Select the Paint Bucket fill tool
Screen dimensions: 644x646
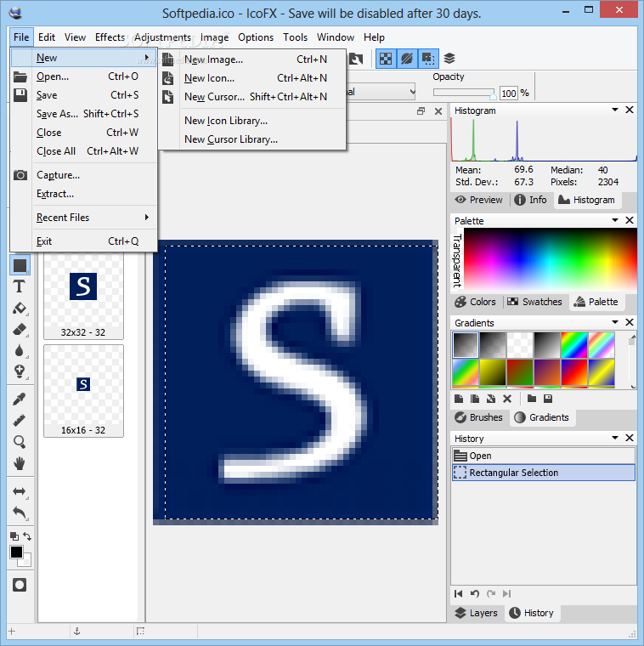pos(20,309)
